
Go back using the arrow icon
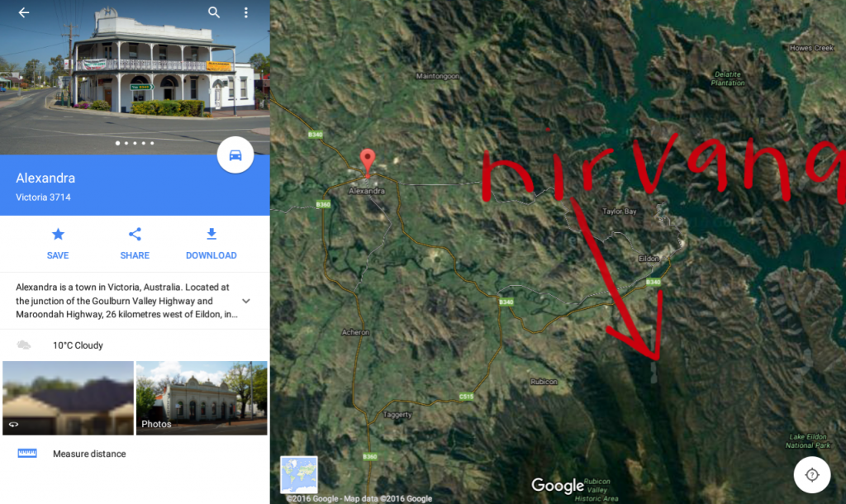coord(24,12)
